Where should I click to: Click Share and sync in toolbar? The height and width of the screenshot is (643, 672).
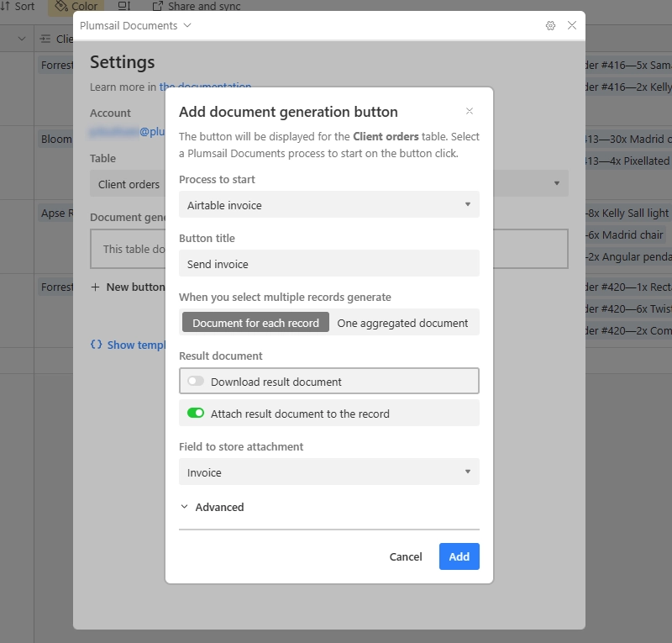click(x=197, y=7)
